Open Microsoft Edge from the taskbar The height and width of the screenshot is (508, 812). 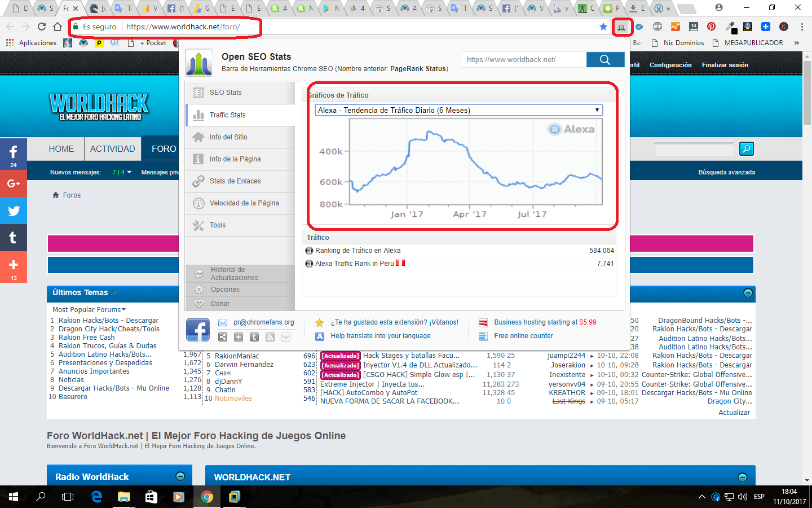click(96, 497)
